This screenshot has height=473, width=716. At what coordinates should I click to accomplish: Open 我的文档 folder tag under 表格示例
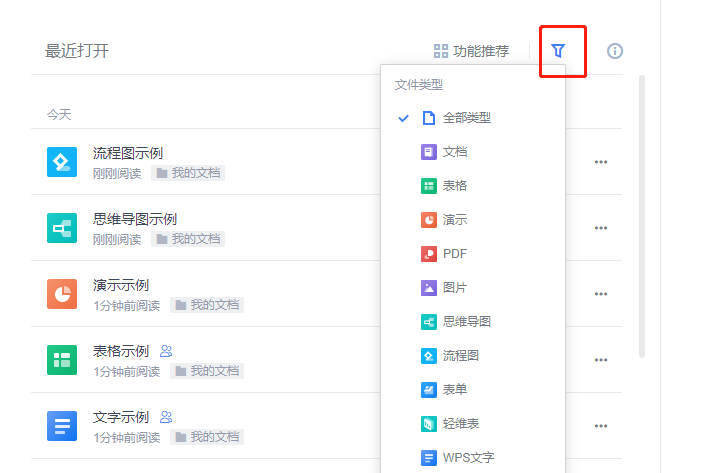coord(207,371)
